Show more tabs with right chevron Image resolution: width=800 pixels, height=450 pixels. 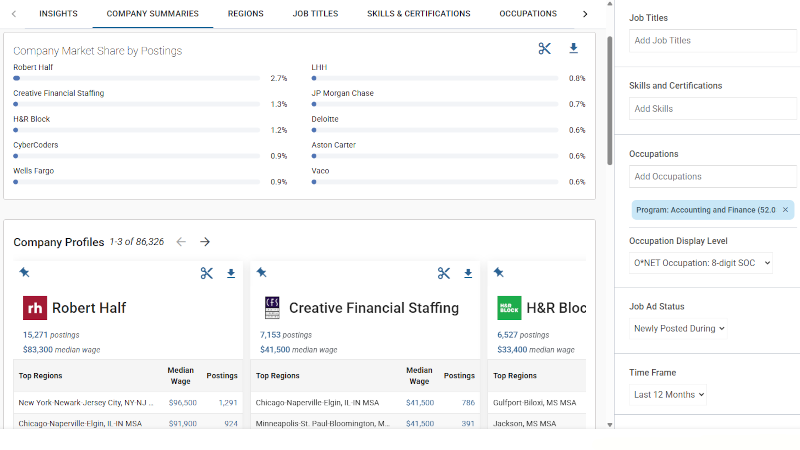(x=585, y=14)
